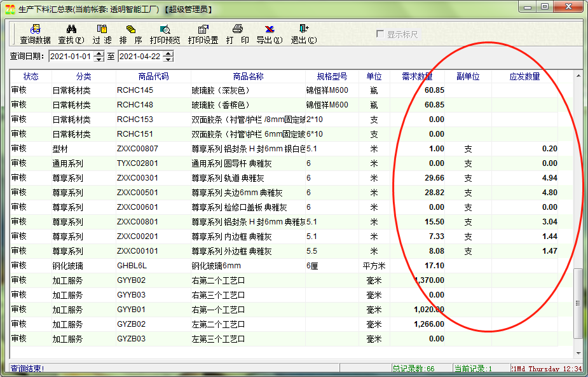Decrease the start date with down spinner
Image resolution: width=588 pixels, height=377 pixels.
click(x=99, y=59)
